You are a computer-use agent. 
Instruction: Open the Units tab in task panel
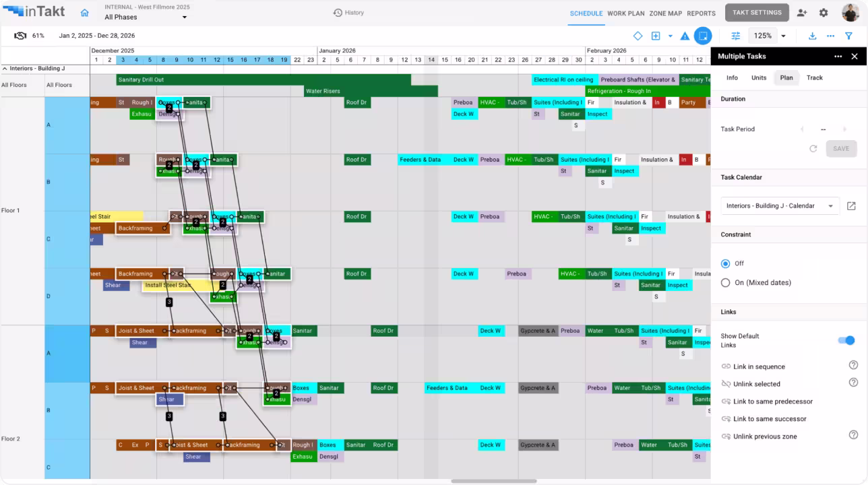pos(759,77)
